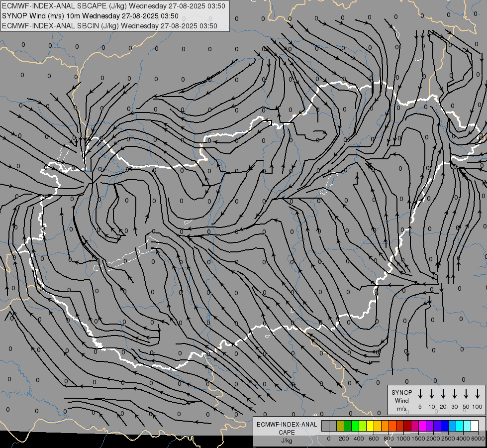Image resolution: width=487 pixels, height=448 pixels.
Task: Pick the yellow-green CAPE swatch
Action: (363, 426)
